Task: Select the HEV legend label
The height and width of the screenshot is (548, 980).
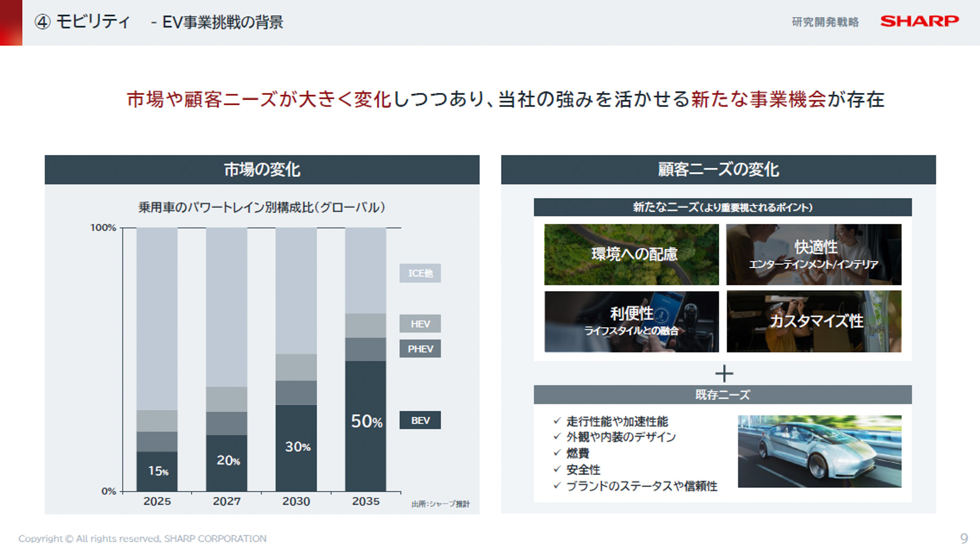Action: [420, 323]
